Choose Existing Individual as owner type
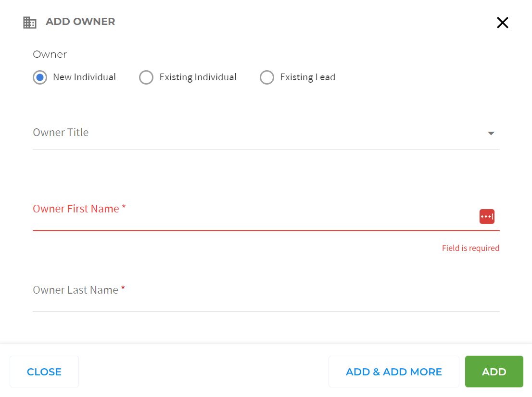Viewport: 532px width, 397px height. point(146,77)
